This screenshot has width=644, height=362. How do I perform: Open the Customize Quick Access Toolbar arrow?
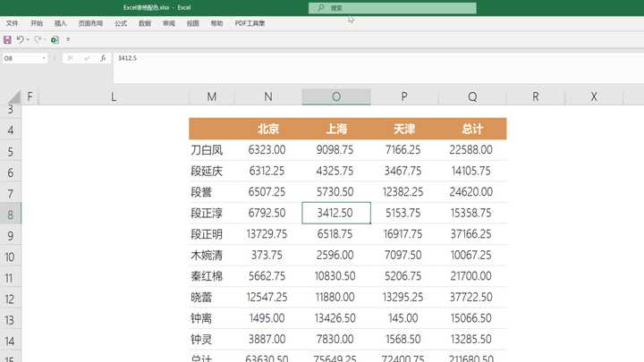click(68, 39)
